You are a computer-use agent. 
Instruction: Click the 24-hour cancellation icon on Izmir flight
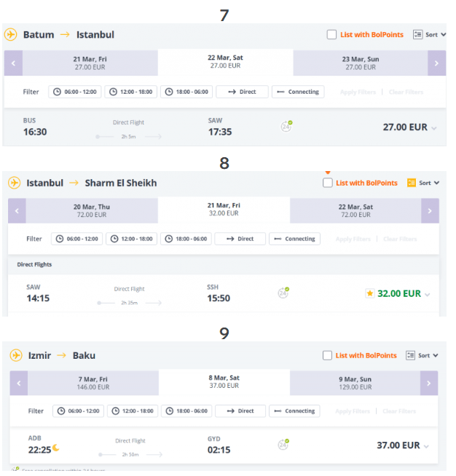pyautogui.click(x=283, y=445)
